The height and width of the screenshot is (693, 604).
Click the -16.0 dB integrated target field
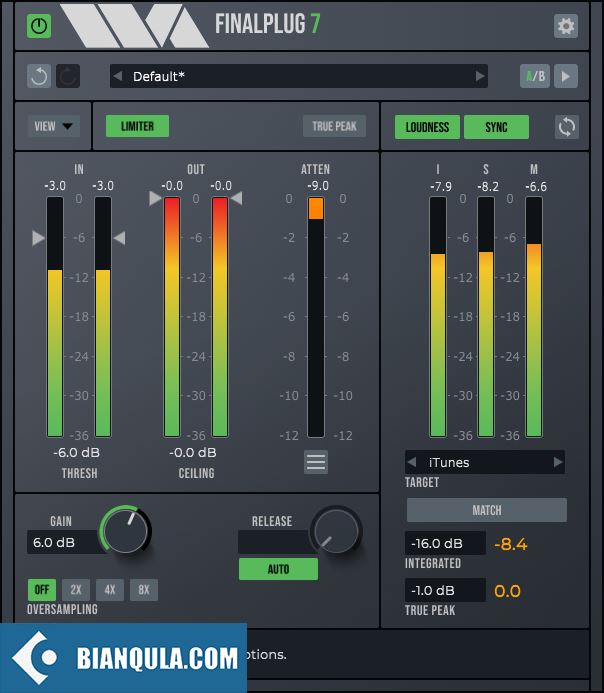445,543
